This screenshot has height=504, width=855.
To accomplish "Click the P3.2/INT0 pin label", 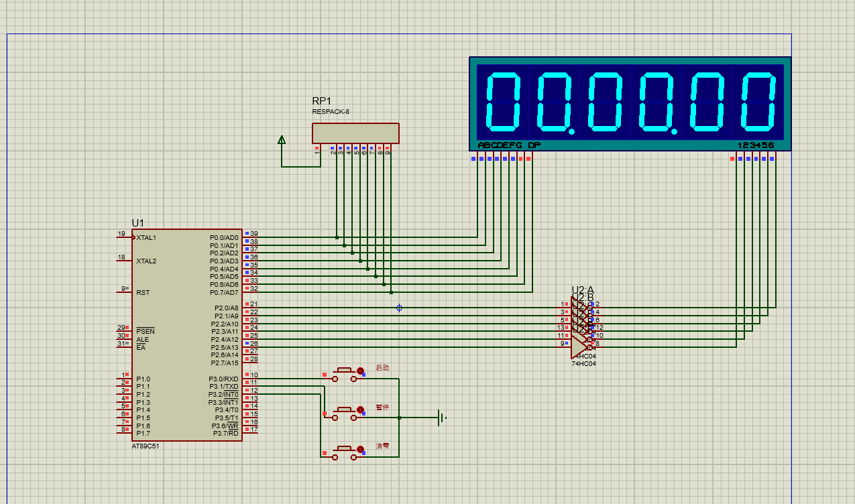I will coord(223,394).
